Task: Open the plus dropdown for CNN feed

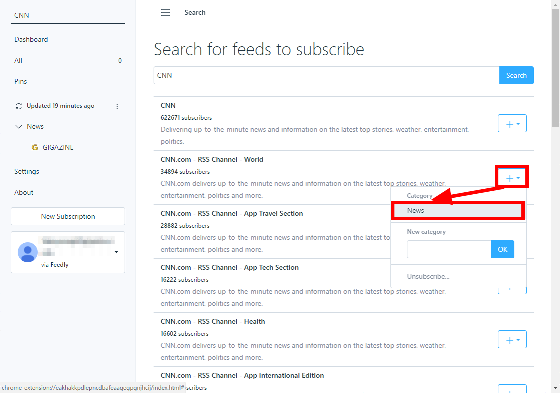Action: tap(512, 124)
